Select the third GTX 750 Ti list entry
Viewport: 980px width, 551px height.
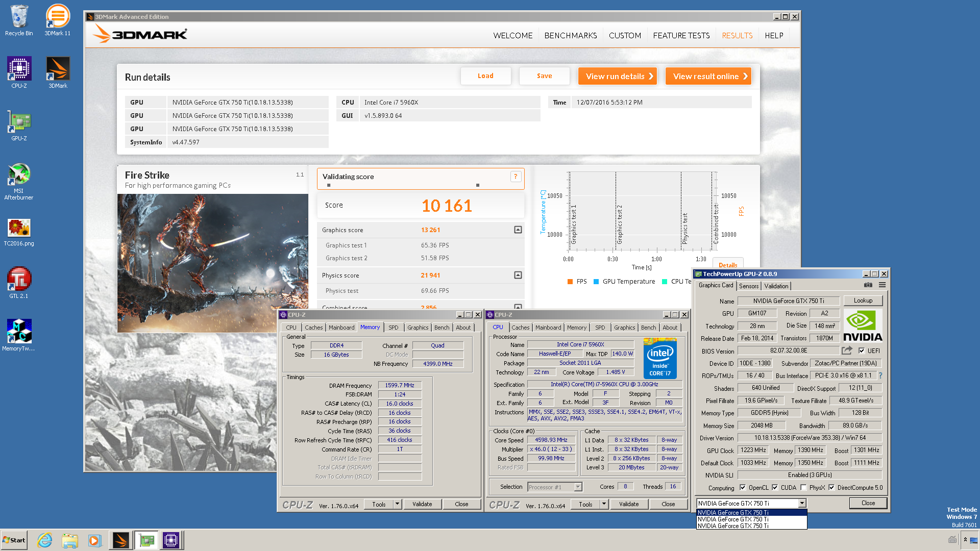click(751, 525)
